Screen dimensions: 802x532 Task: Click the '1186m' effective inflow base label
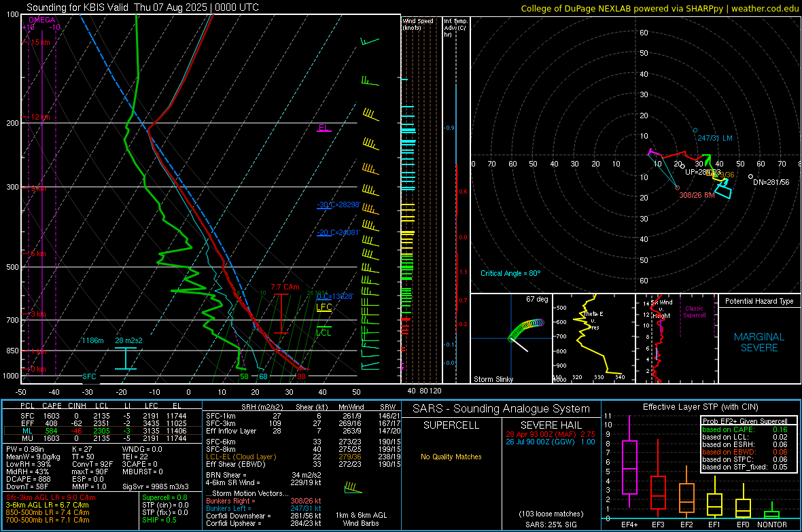[92, 340]
